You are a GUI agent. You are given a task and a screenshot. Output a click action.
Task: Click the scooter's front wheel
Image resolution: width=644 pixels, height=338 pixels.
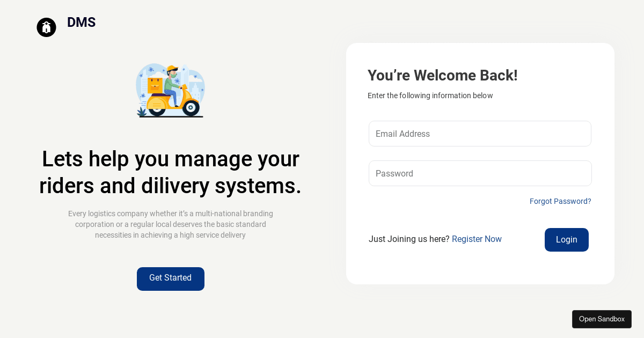[191, 107]
